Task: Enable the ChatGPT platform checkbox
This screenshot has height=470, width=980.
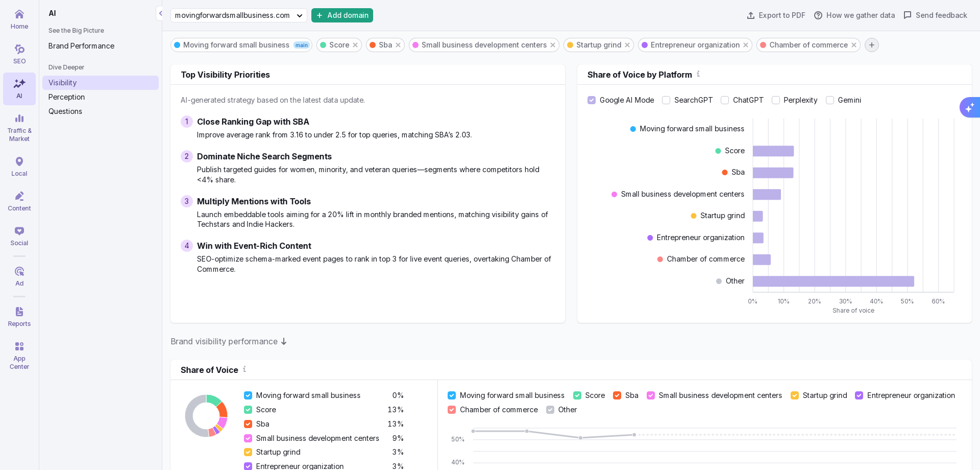Action: pyautogui.click(x=725, y=100)
